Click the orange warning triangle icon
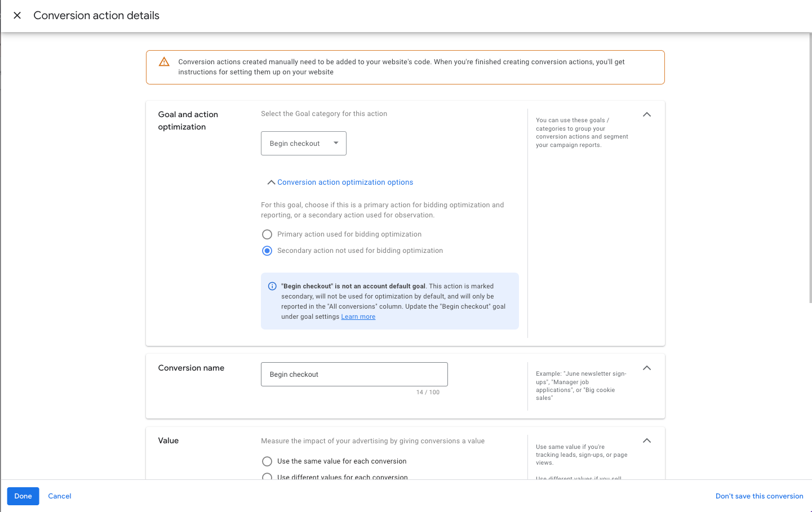The width and height of the screenshot is (812, 512). pos(164,62)
